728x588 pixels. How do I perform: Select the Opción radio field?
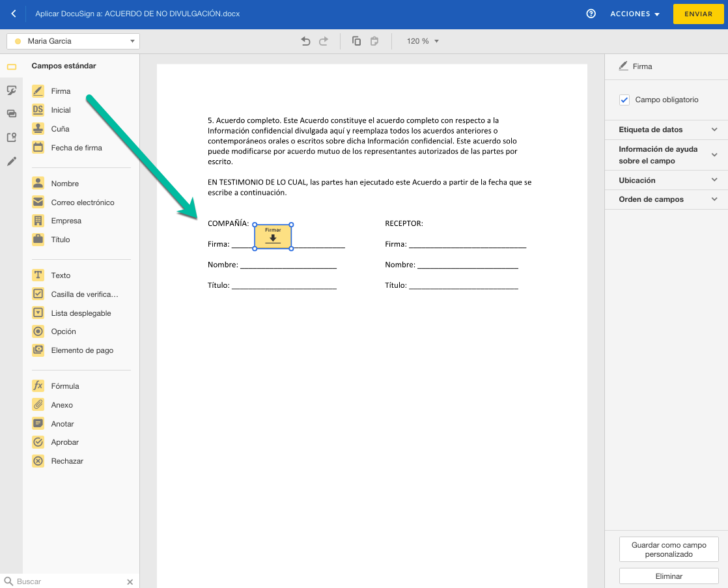[x=63, y=331]
